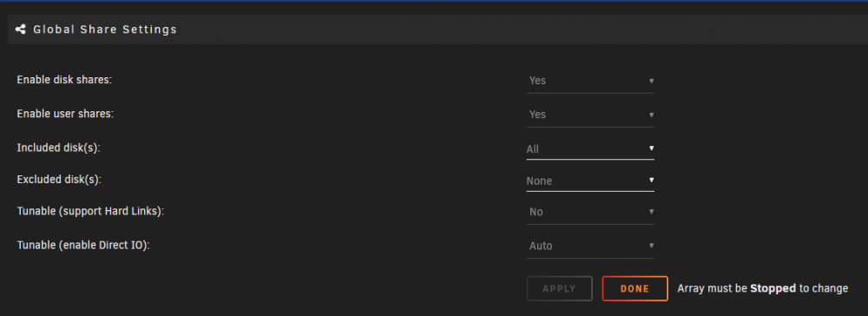Click the arrow on the Excluded disk(s) selector
The width and height of the screenshot is (868, 316).
click(652, 180)
